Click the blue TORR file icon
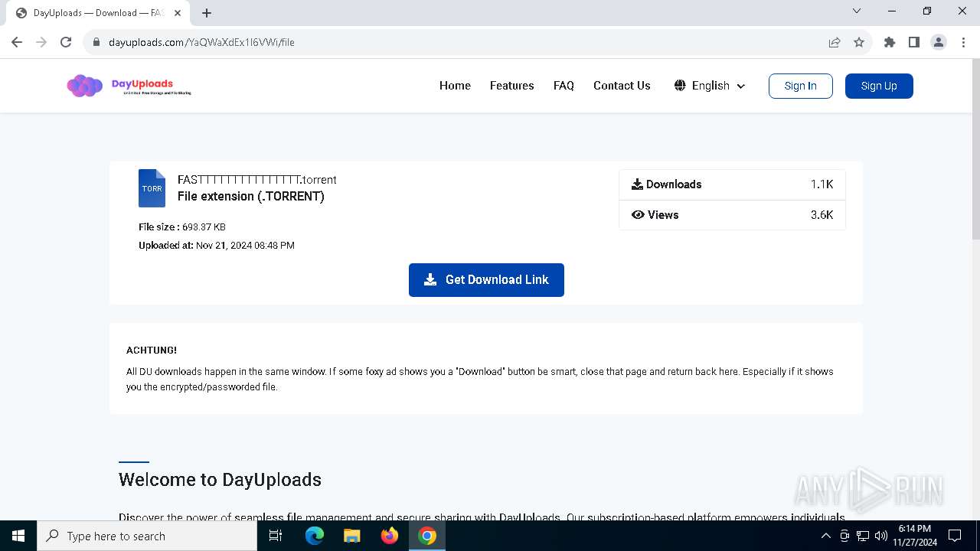This screenshot has height=551, width=980. 152,188
